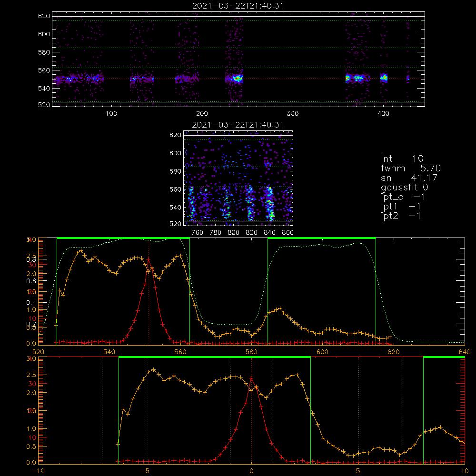Click the '-10' x-axis label of bottom plot
The height and width of the screenshot is (476, 476).
(38, 471)
